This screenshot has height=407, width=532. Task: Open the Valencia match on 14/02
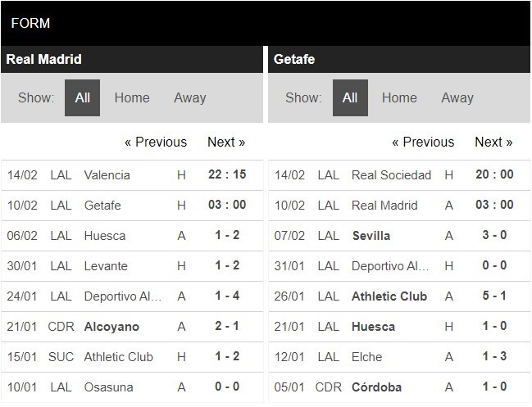pos(107,175)
